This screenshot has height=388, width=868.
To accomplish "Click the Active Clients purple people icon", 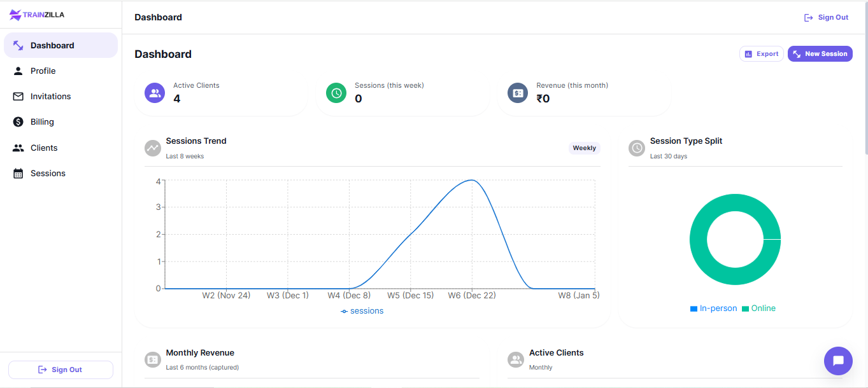I will (154, 93).
